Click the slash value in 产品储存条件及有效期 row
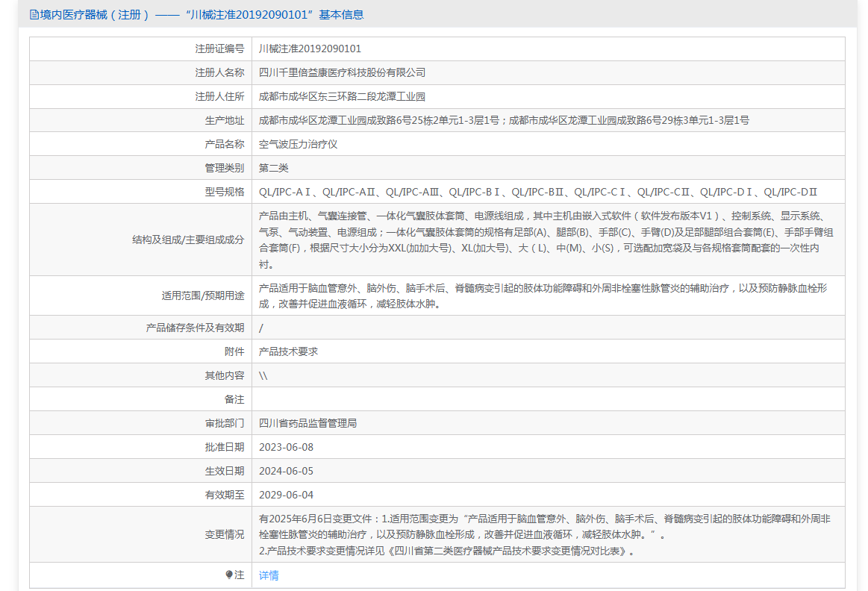The width and height of the screenshot is (868, 591). point(261,328)
